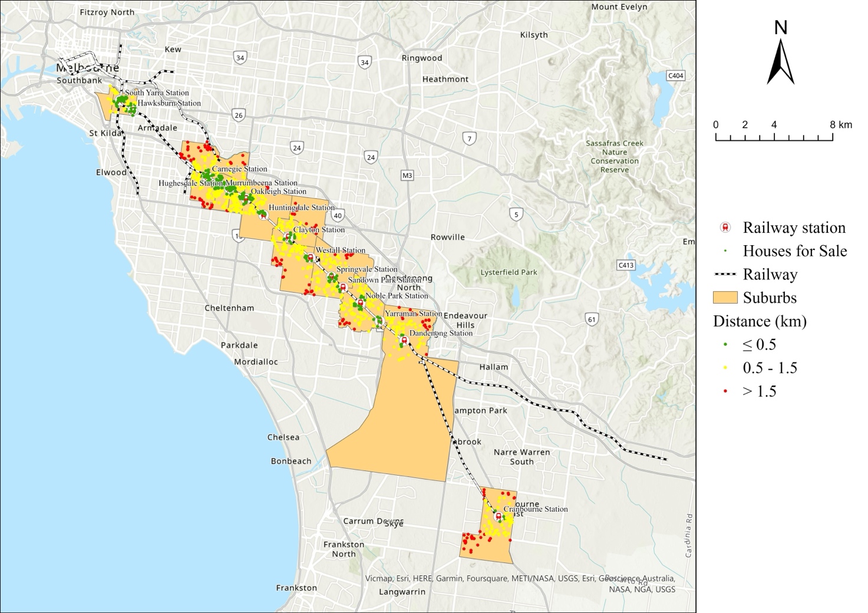Click the C413 road marker
This screenshot has width=868, height=613.
pyautogui.click(x=626, y=265)
